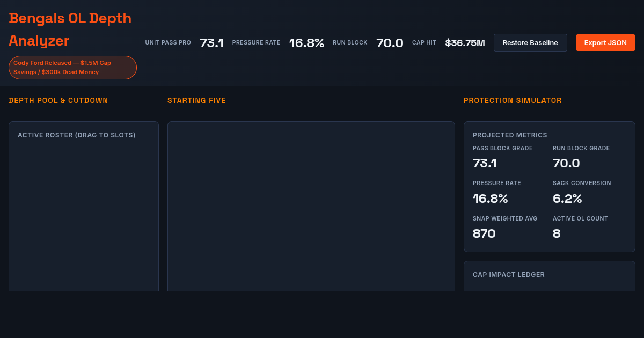Image resolution: width=644 pixels, height=338 pixels.
Task: Click the Sack Conversion value 6.2%
Action: [x=567, y=199]
